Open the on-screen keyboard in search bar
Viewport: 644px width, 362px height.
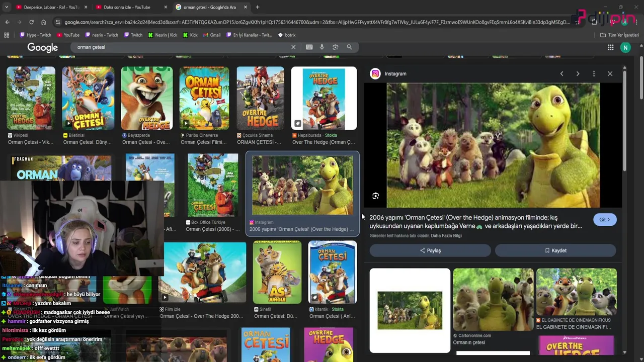[309, 47]
